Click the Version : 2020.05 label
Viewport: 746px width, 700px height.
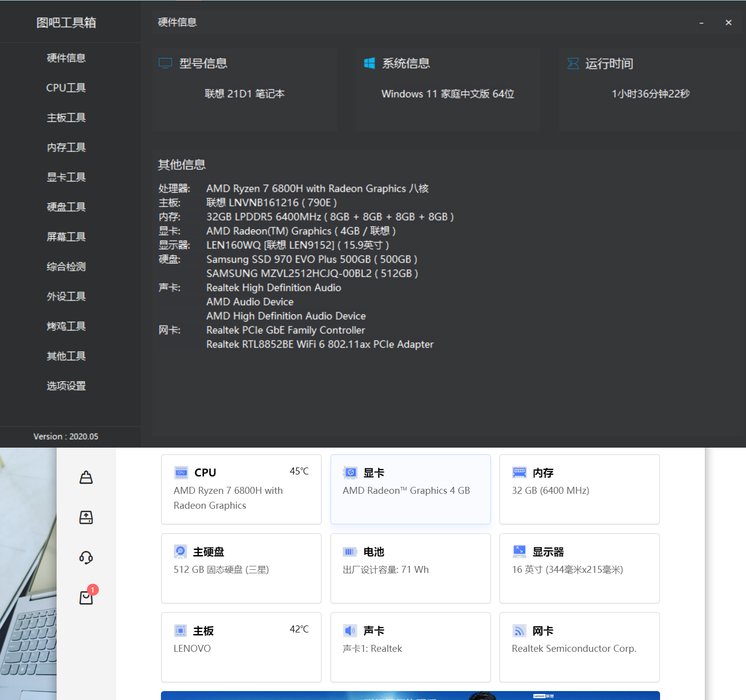(x=66, y=437)
